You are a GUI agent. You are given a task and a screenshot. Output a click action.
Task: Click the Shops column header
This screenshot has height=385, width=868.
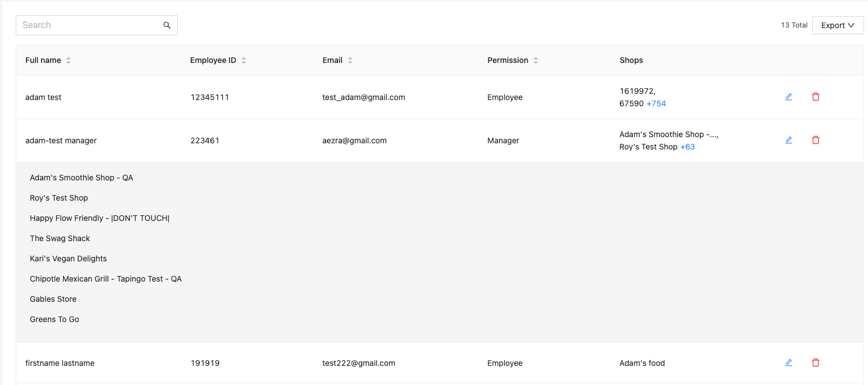[631, 60]
